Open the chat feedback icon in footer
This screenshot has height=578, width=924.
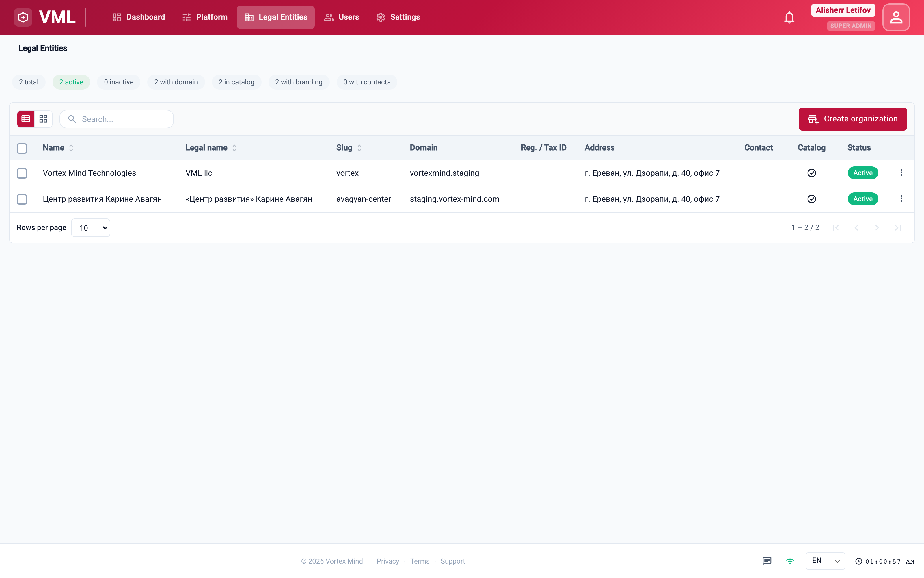(x=767, y=561)
